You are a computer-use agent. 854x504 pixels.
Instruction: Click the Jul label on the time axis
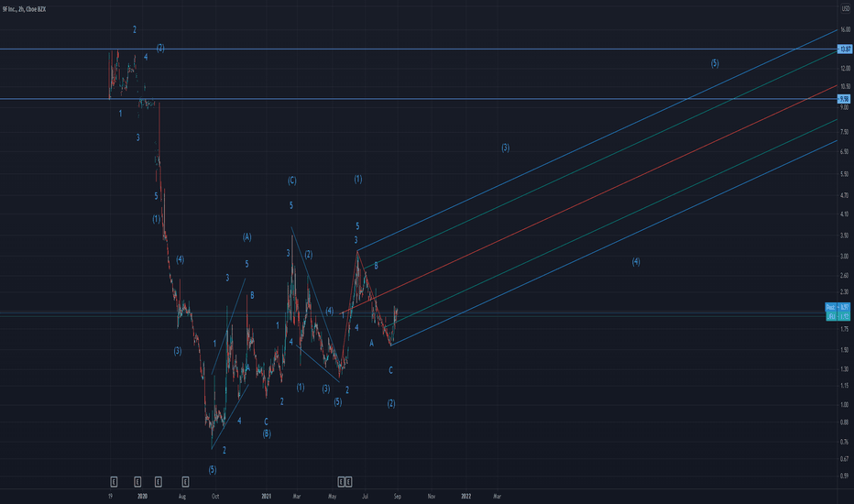point(366,496)
